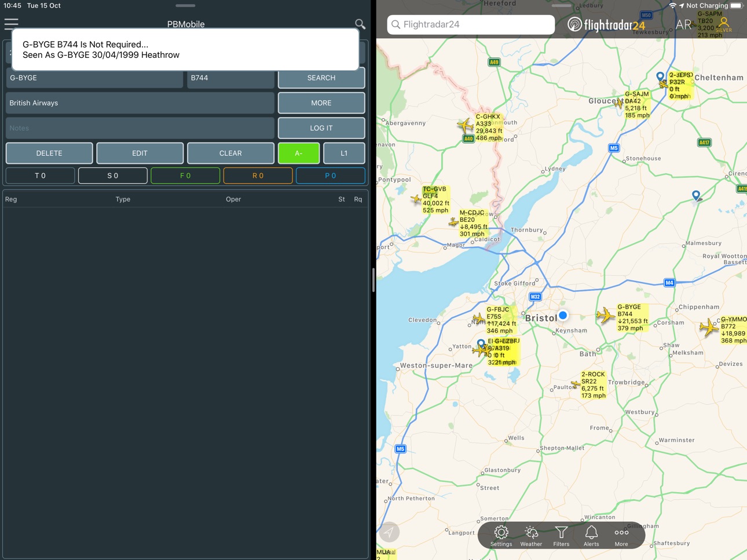This screenshot has height=560, width=747.
Task: Select the TC-GVB GLF4 aircraft icon
Action: (x=416, y=199)
